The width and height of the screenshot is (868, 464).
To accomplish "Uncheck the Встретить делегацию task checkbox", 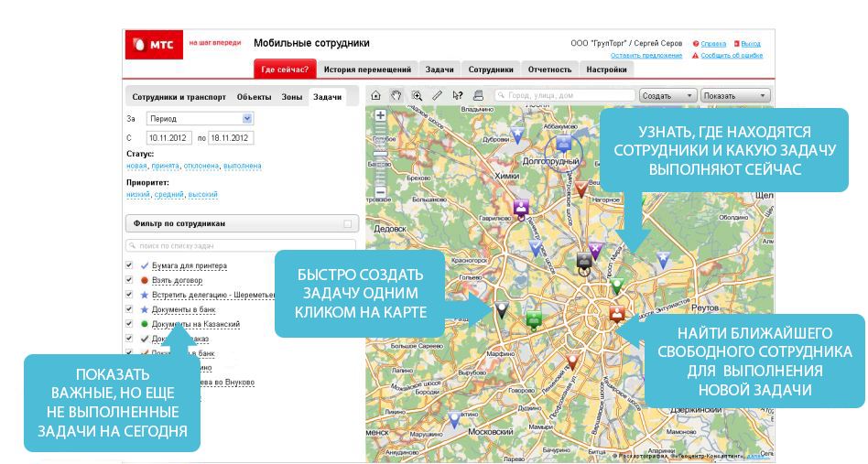I will (x=129, y=295).
